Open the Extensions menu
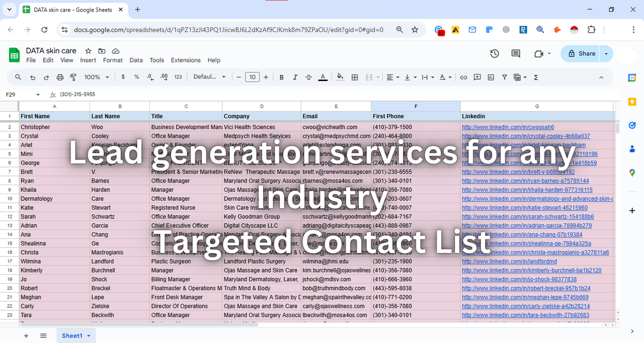Viewport: 644px width, 343px height. 186,60
